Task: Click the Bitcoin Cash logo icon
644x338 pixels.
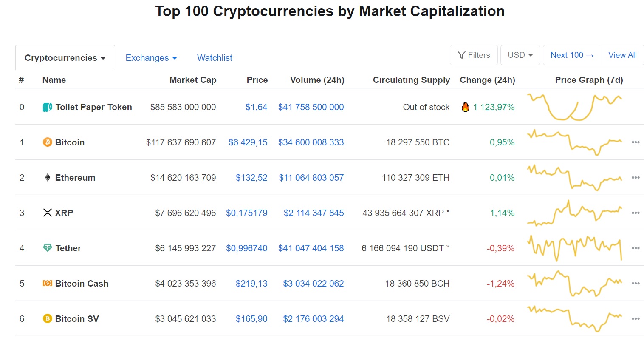Action: (48, 284)
